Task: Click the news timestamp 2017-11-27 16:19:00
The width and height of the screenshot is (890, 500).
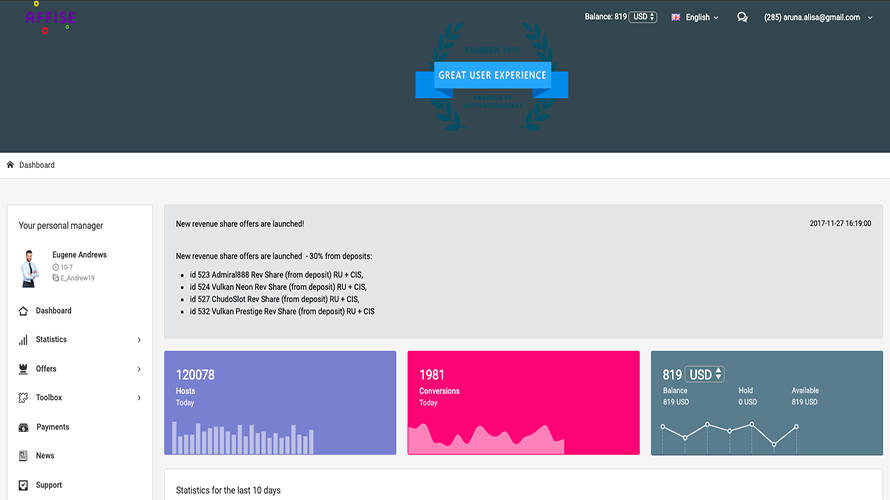Action: coord(840,224)
